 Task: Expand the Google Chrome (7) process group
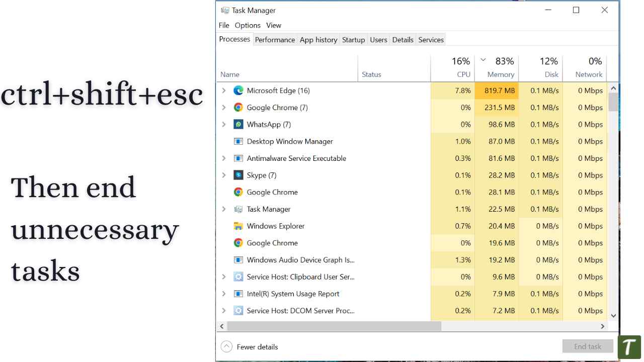(224, 108)
